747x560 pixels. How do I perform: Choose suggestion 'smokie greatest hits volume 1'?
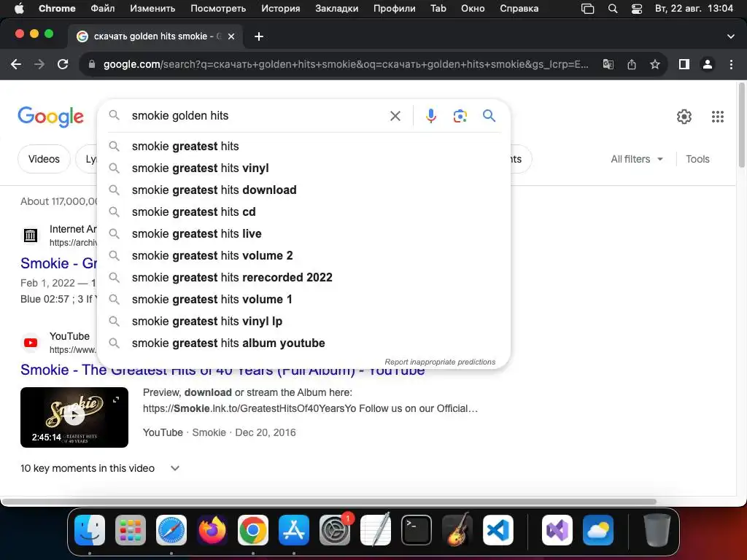coord(303,300)
